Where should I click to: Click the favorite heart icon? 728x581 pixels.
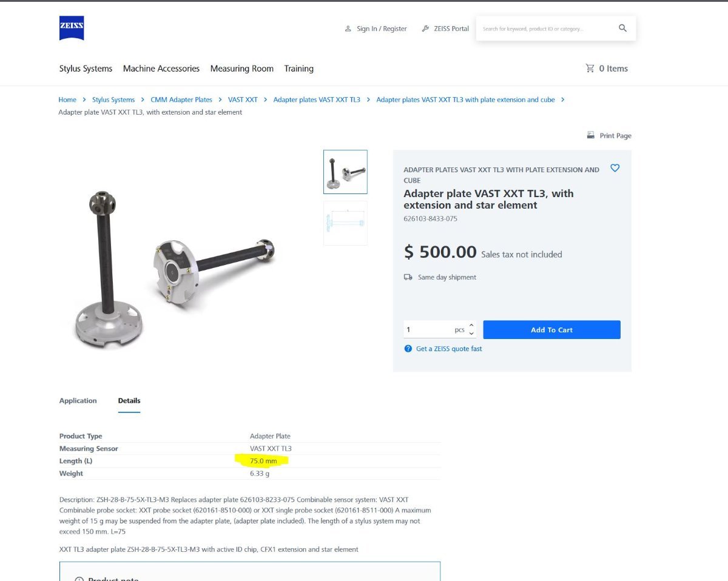click(x=615, y=168)
